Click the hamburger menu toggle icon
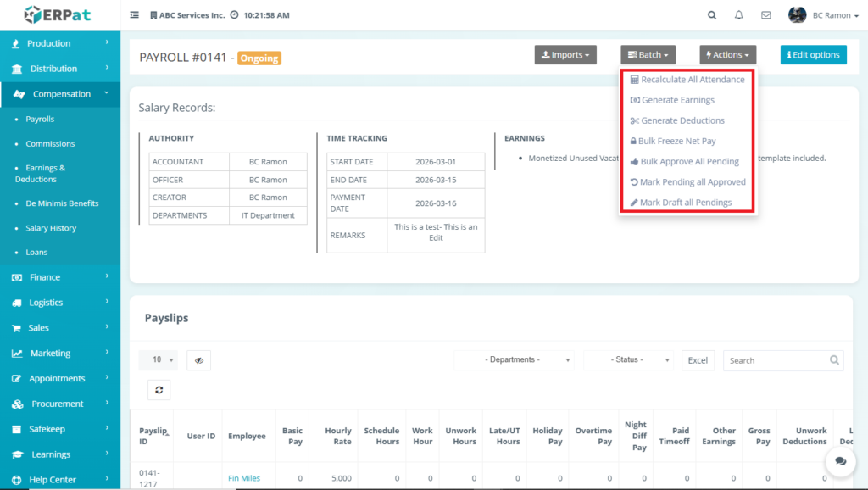The image size is (868, 490). pyautogui.click(x=135, y=15)
